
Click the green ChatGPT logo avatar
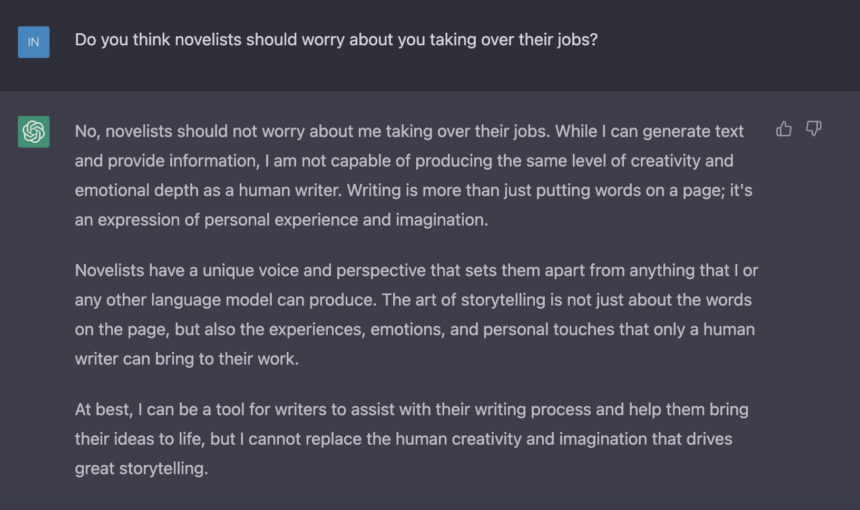click(33, 132)
